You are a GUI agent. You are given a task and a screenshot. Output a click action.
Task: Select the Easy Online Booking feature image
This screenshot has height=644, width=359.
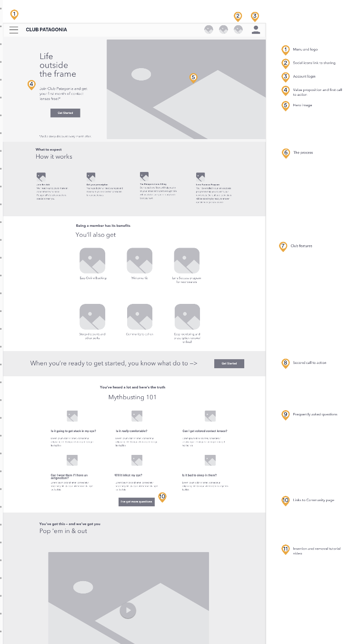coord(92,261)
